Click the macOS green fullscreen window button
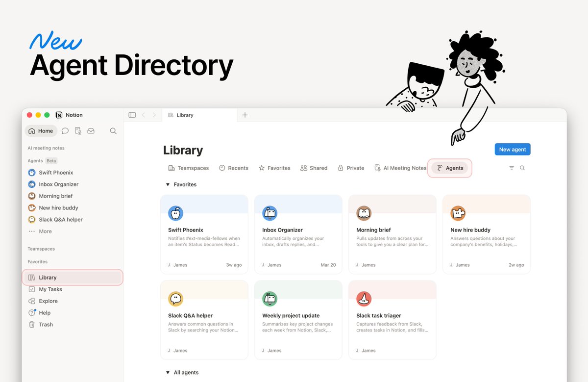The image size is (588, 382). (47, 115)
